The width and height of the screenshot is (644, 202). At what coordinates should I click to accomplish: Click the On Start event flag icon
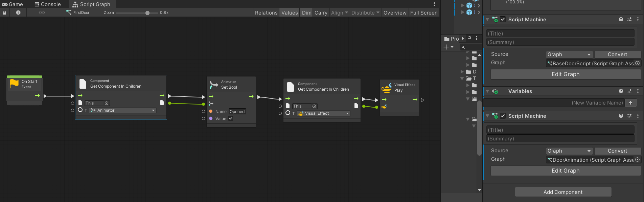pyautogui.click(x=14, y=83)
